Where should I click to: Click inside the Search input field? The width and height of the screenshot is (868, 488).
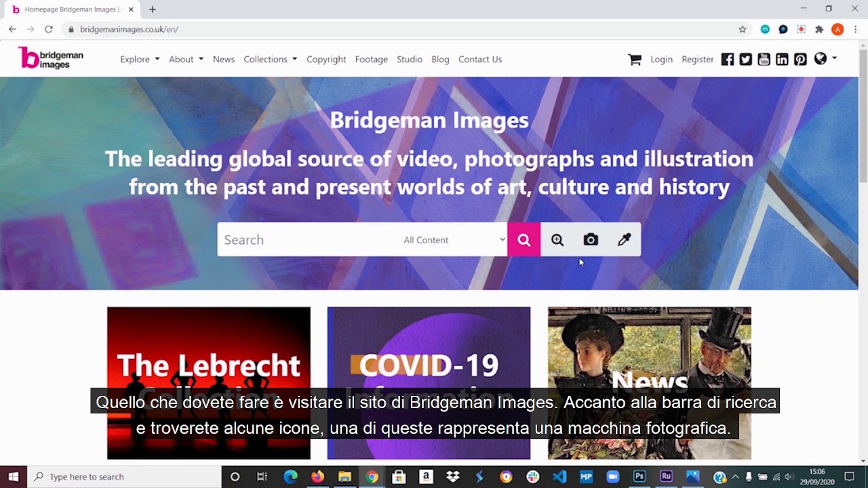pyautogui.click(x=309, y=239)
